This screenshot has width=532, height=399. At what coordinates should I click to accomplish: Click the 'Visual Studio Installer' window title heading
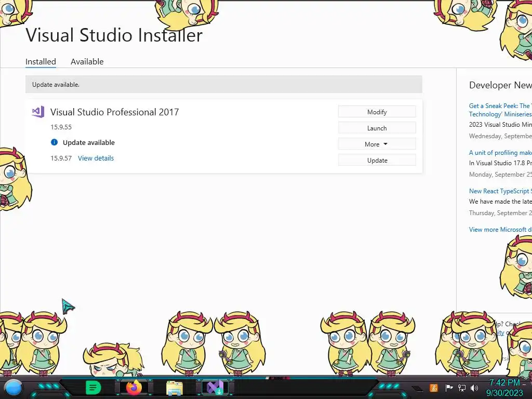coord(114,35)
